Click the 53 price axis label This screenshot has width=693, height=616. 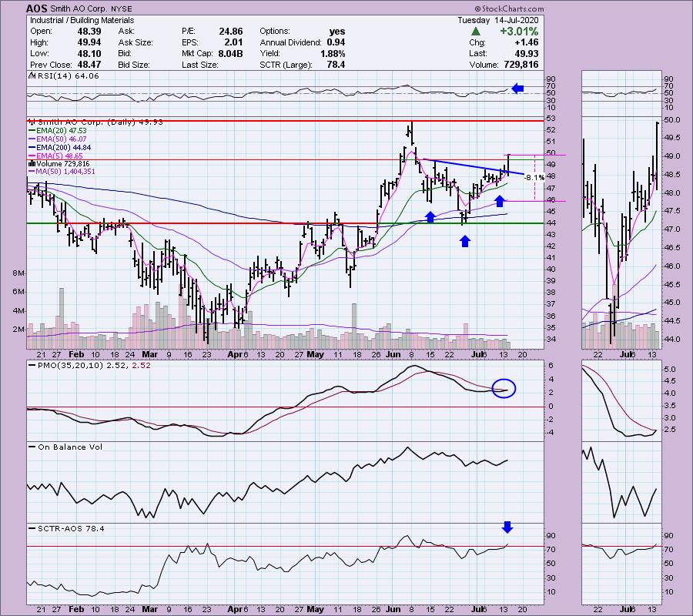[551, 119]
